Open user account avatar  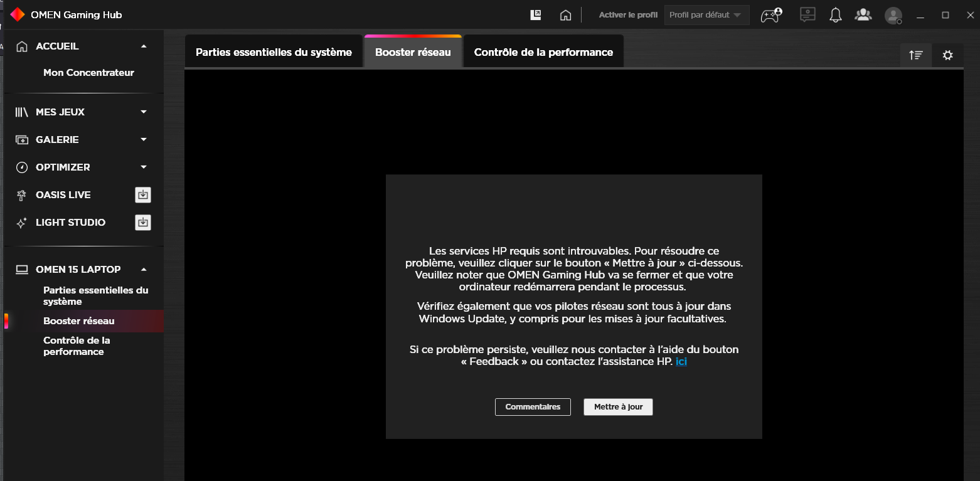[893, 15]
